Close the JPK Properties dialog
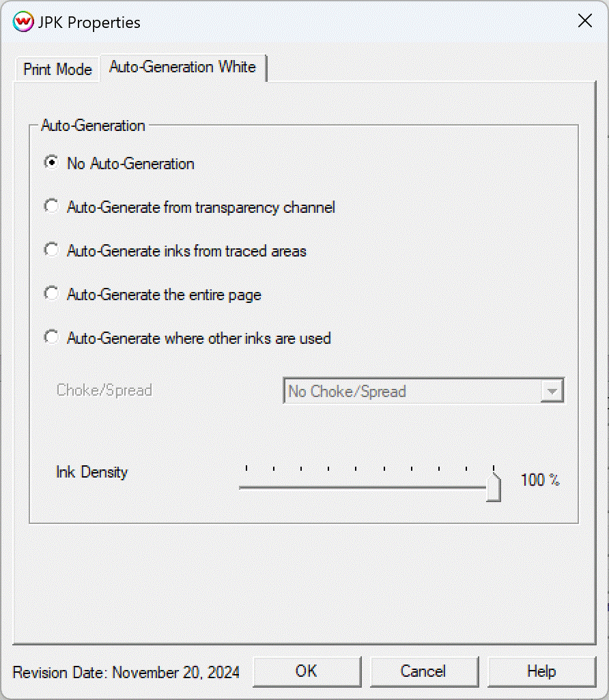The width and height of the screenshot is (609, 700). 585,21
